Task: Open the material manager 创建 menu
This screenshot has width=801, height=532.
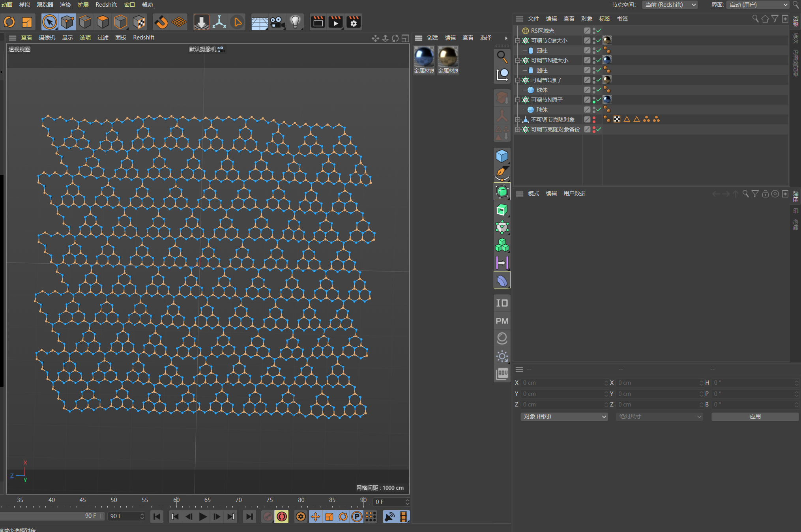Action: tap(432, 37)
